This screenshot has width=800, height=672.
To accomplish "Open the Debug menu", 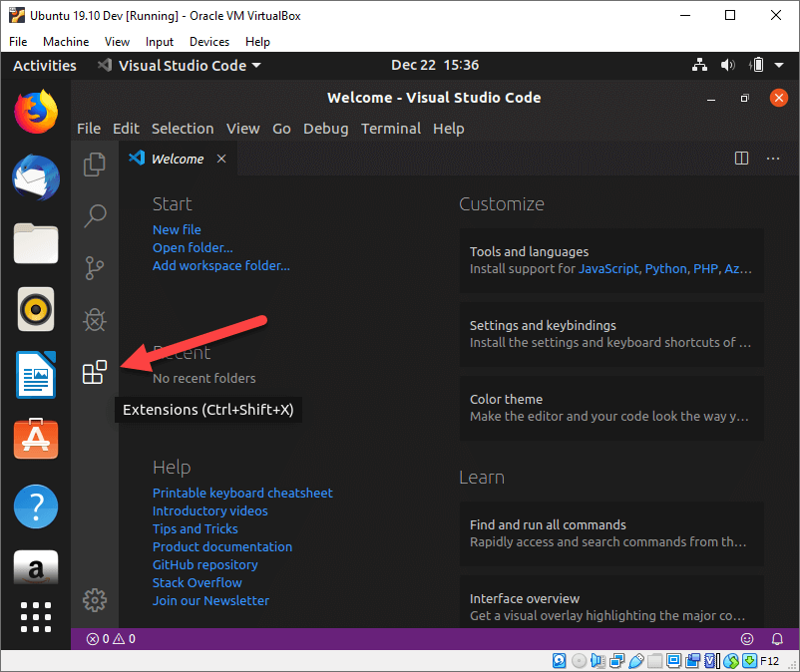I will tap(325, 129).
